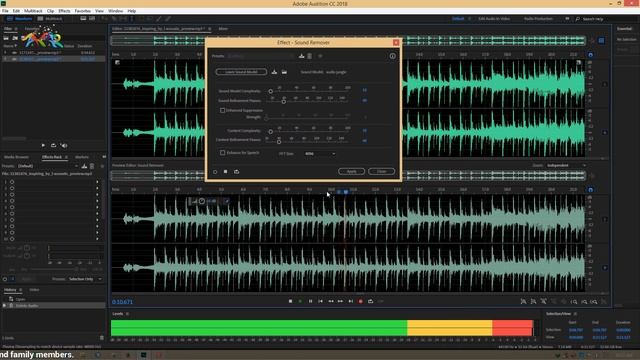Toggle Sound Remover effect power state
The image size is (640, 360).
click(215, 172)
